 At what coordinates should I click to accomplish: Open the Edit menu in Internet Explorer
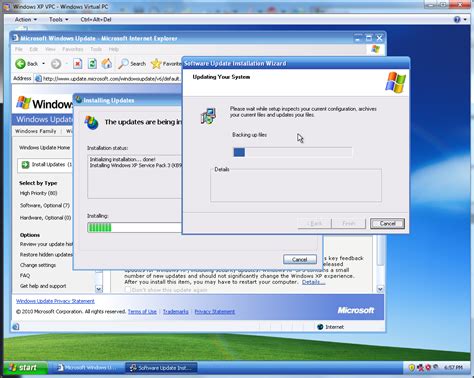point(33,49)
